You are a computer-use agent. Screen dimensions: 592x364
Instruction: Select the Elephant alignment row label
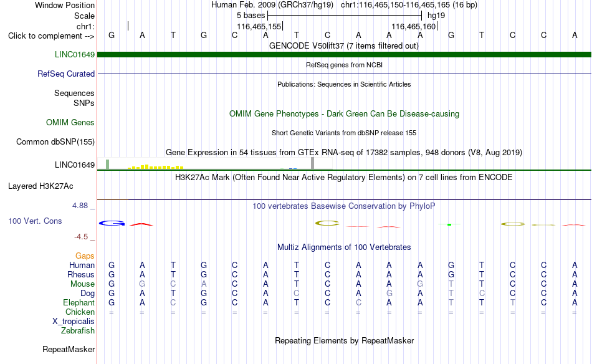click(x=79, y=302)
